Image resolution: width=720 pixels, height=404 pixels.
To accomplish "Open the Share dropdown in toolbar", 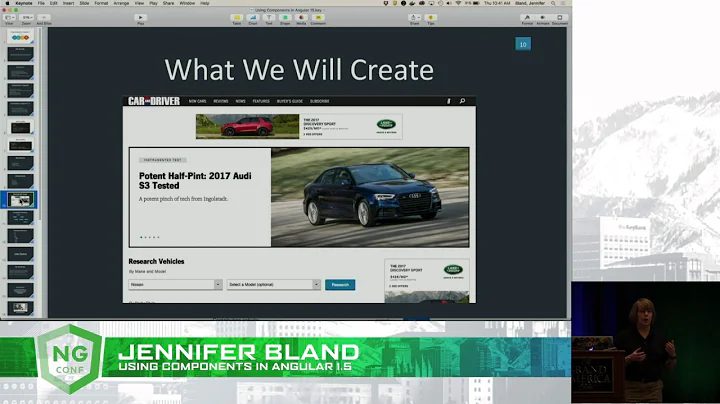I will (x=414, y=18).
